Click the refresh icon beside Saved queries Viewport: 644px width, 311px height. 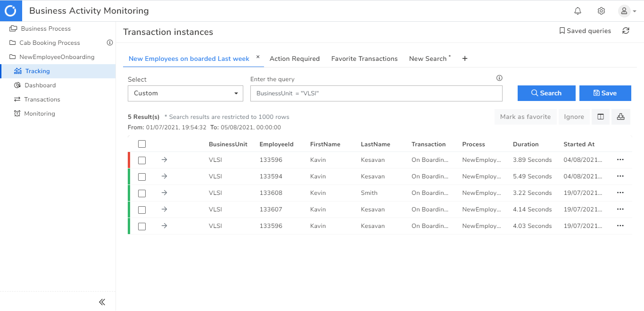click(626, 31)
